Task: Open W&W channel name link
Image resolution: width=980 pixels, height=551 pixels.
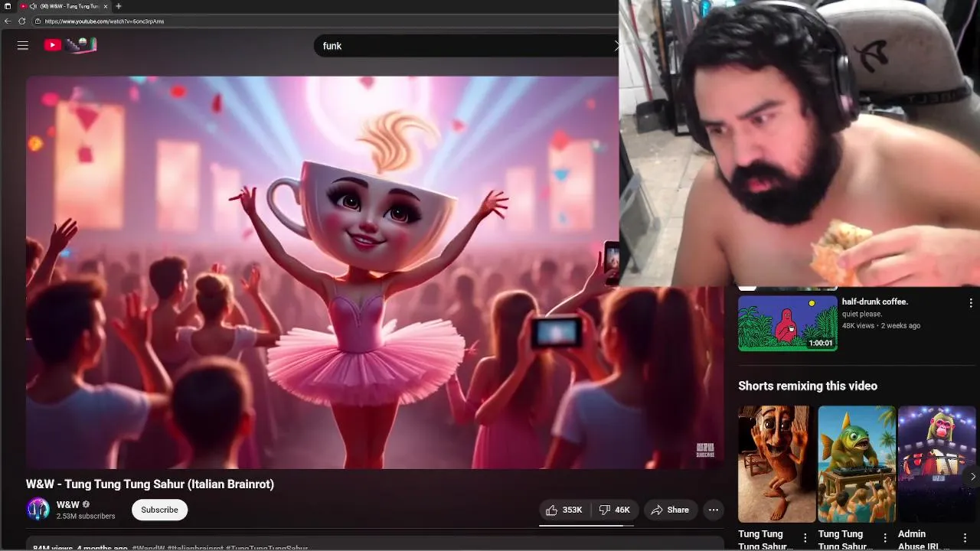Action: tap(68, 504)
